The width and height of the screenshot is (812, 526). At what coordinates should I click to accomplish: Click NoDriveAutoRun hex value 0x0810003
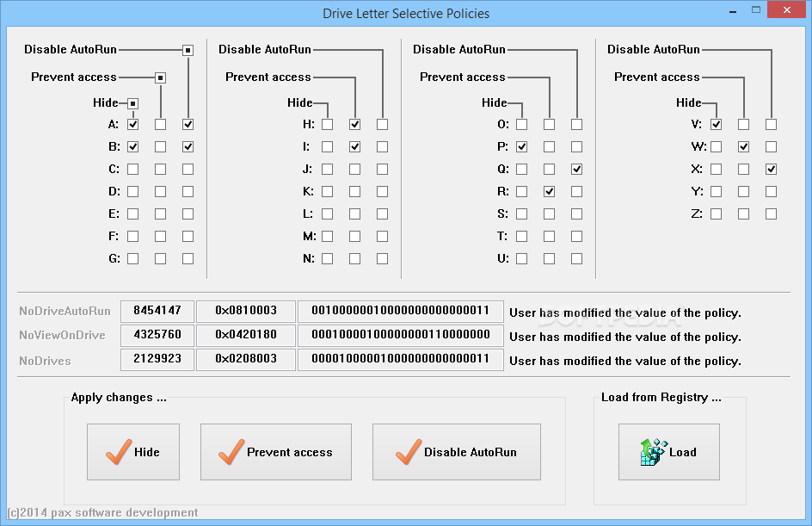coord(246,311)
